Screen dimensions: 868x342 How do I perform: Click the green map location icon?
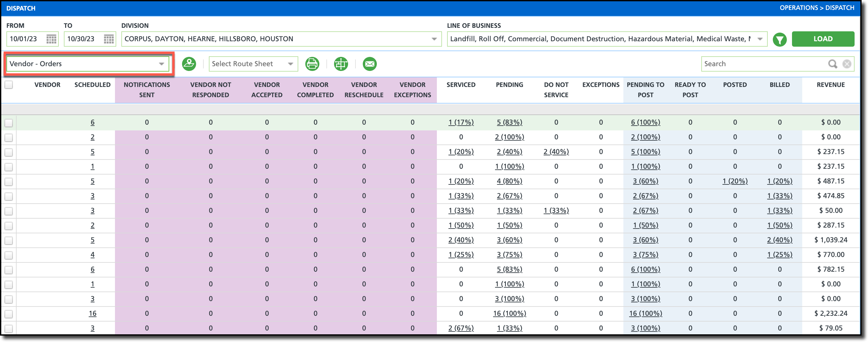click(x=189, y=64)
